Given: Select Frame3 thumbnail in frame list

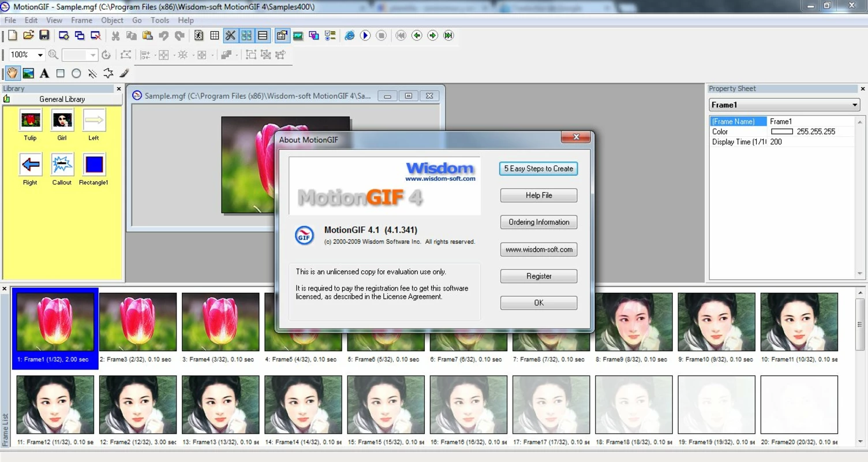Looking at the screenshot, I should pos(138,322).
